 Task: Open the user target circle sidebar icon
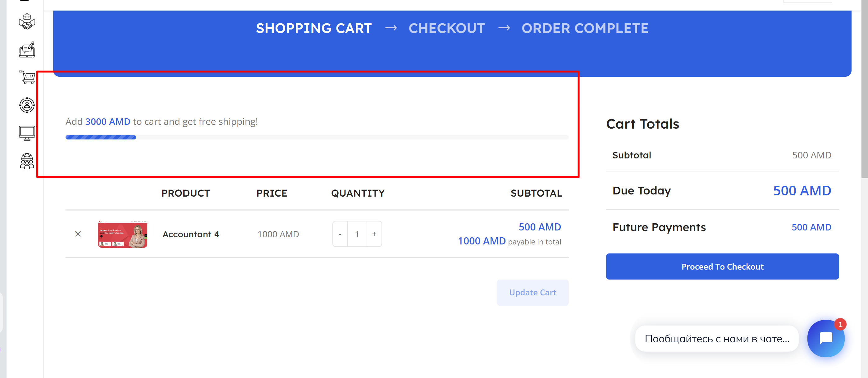[27, 105]
